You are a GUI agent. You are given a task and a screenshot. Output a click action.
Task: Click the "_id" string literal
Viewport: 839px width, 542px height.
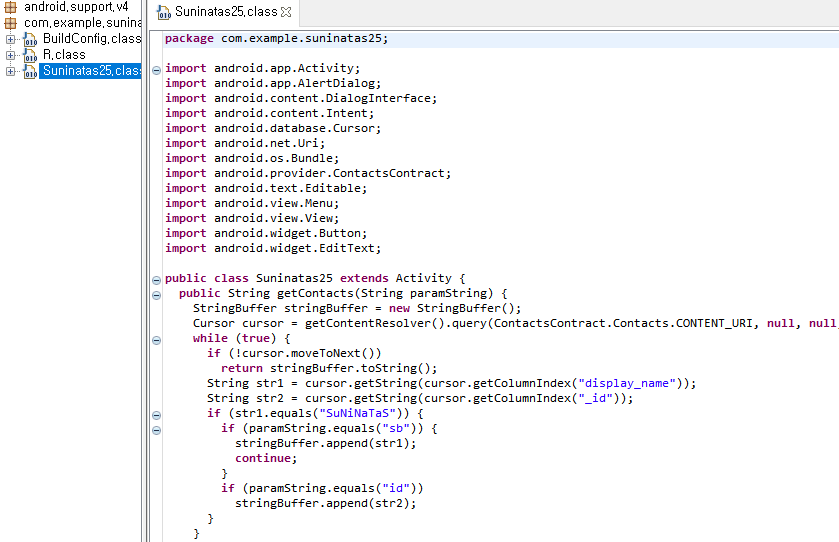[x=596, y=398]
